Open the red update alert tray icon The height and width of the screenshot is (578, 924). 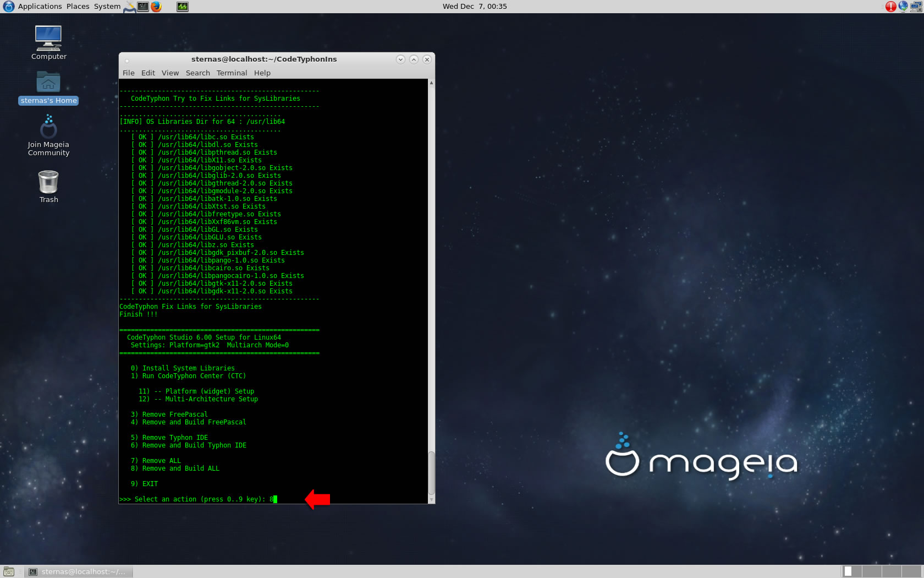click(890, 7)
